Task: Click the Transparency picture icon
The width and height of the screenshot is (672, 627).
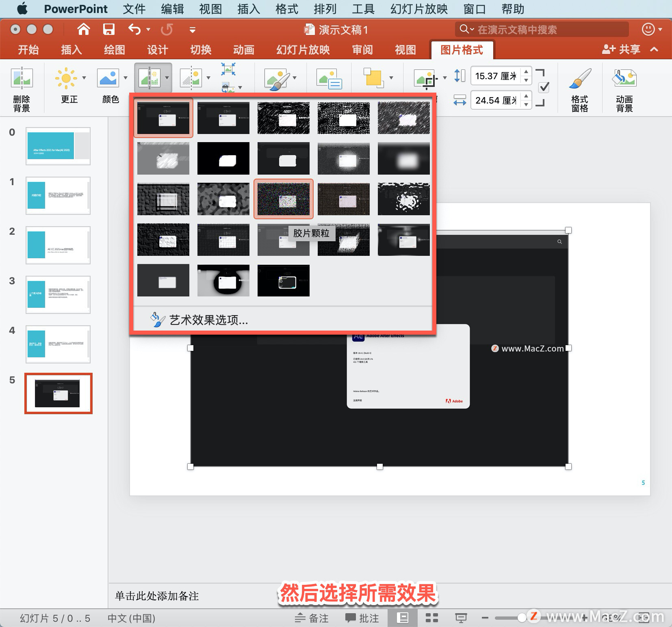Action: point(191,78)
